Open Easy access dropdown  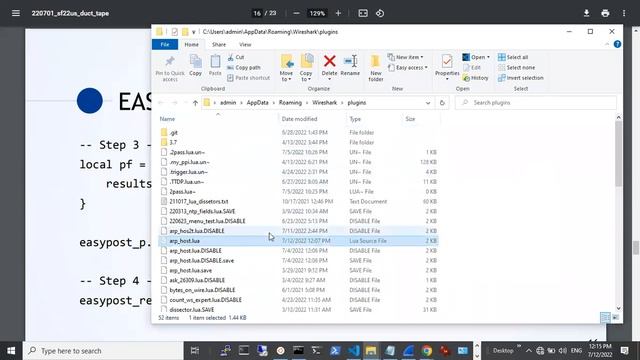pos(407,67)
